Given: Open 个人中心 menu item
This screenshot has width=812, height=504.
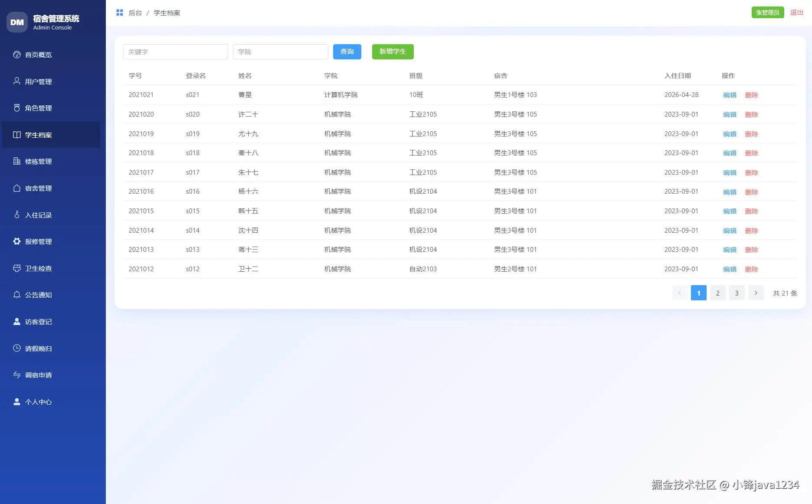Looking at the screenshot, I should pyautogui.click(x=51, y=402).
